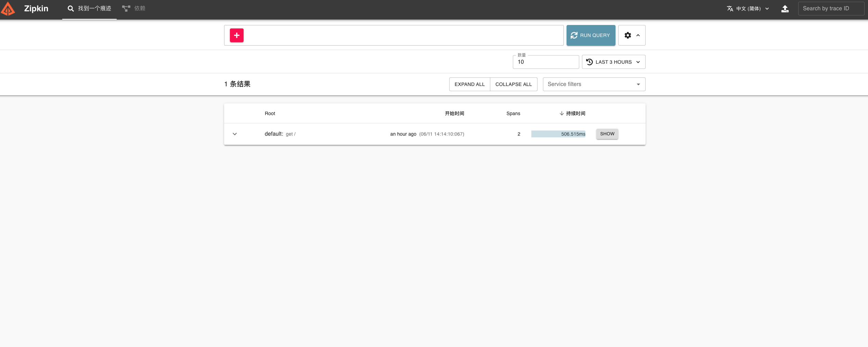Click the 1 条结果 results count

click(x=237, y=84)
